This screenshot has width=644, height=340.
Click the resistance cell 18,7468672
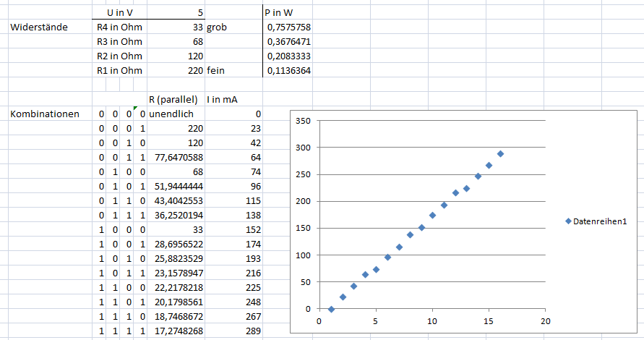click(x=176, y=316)
